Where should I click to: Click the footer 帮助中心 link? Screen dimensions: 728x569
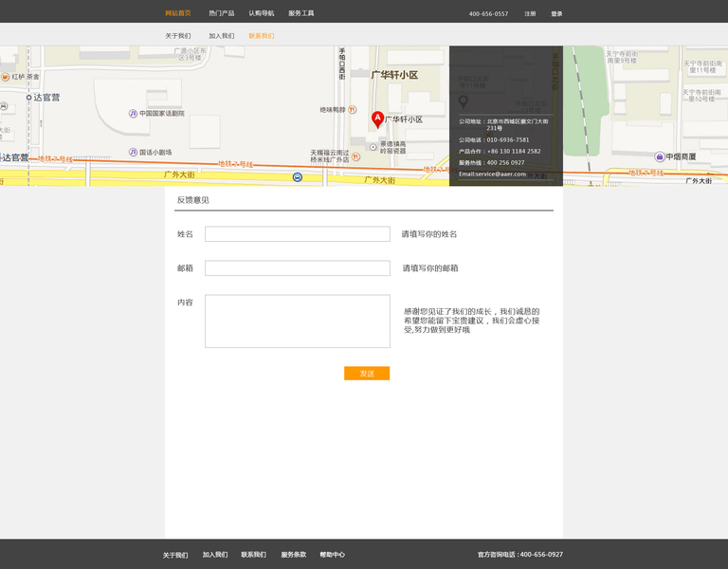coord(333,555)
